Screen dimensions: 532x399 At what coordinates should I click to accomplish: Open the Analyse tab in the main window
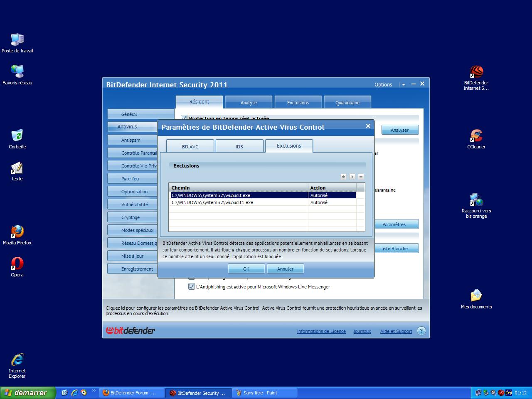coord(249,102)
